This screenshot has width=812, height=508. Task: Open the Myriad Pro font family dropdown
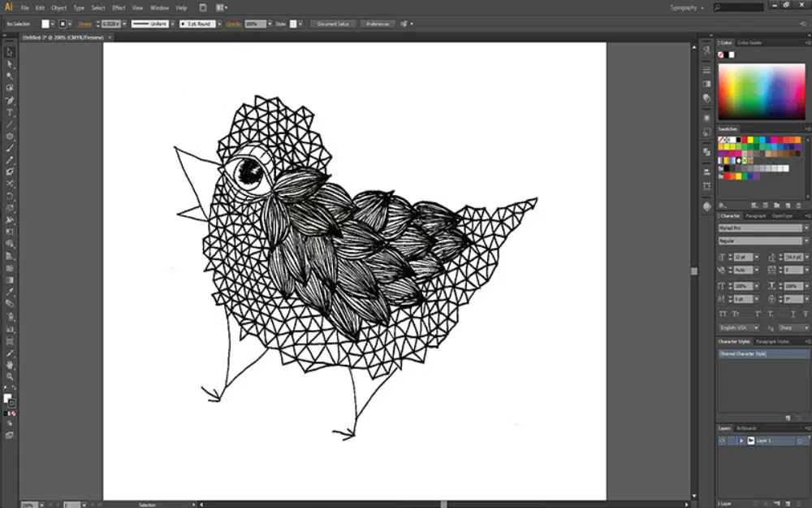pyautogui.click(x=762, y=228)
